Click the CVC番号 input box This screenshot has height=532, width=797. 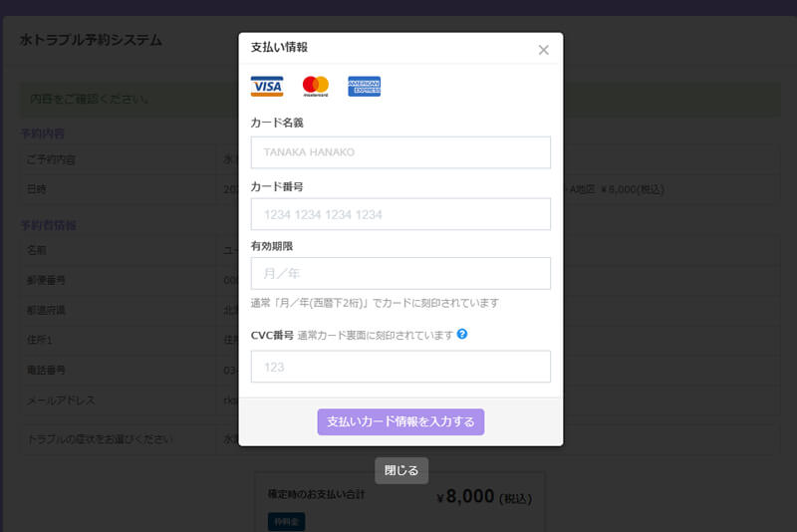coord(400,367)
